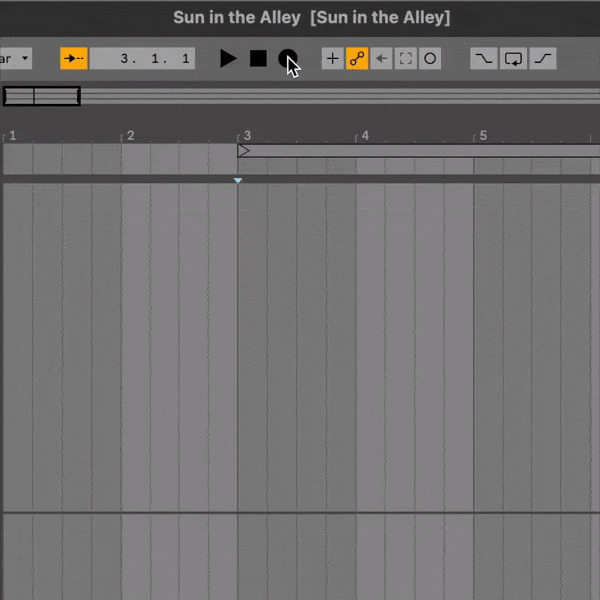This screenshot has width=600, height=600.
Task: Toggle the Automation Arm button
Action: pyautogui.click(x=357, y=59)
